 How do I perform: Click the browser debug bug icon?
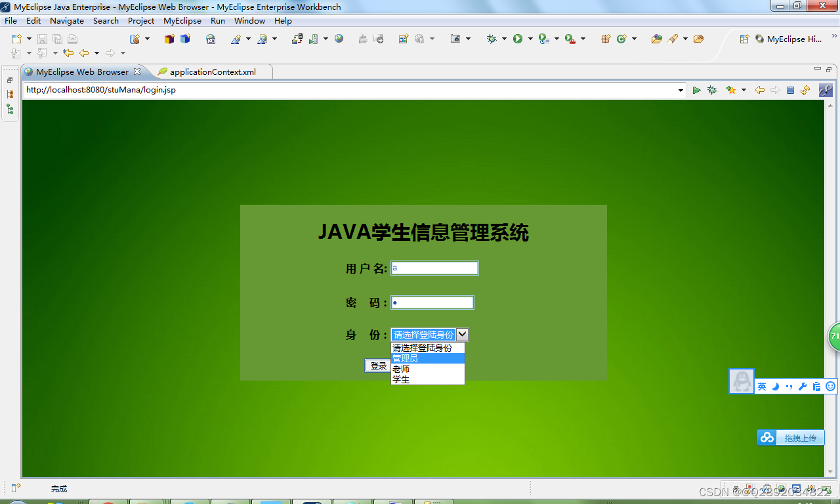(713, 90)
